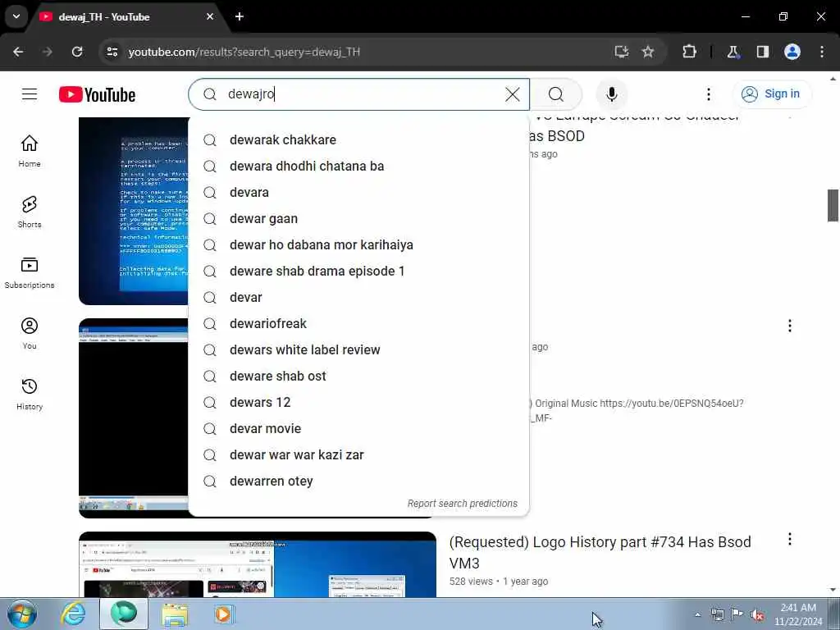Start voice search with microphone
This screenshot has width=840, height=630.
pyautogui.click(x=611, y=94)
